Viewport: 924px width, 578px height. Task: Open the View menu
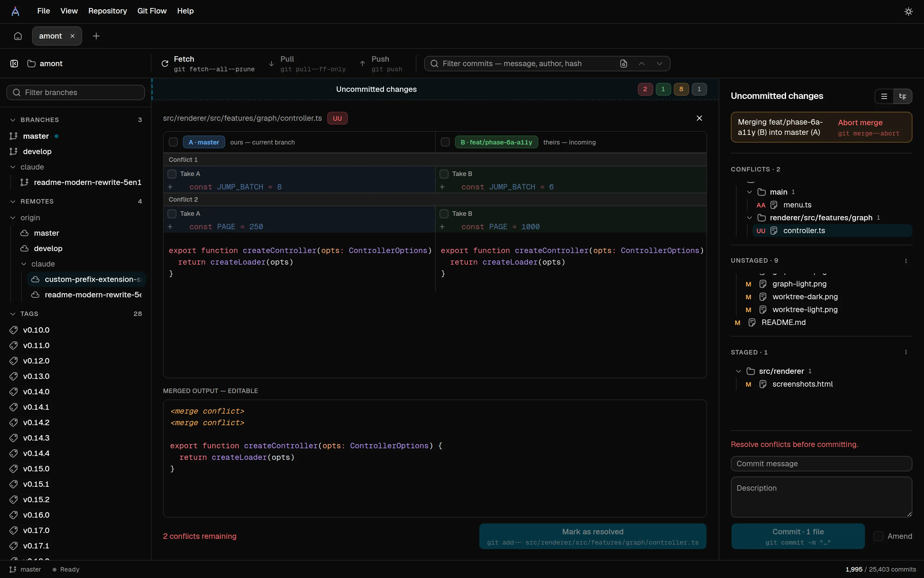69,11
